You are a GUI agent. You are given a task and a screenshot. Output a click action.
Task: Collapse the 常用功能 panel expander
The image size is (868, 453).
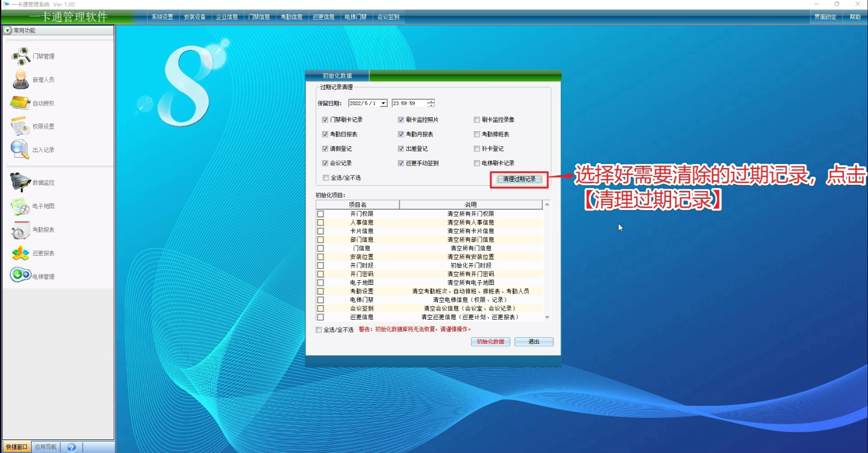tap(7, 31)
